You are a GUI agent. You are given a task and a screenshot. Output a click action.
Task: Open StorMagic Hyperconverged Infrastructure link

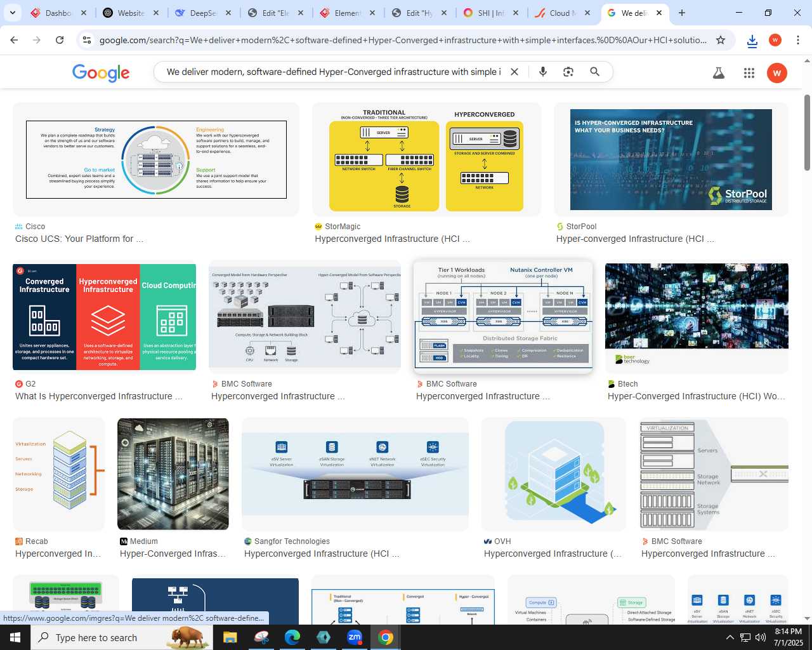coord(392,239)
